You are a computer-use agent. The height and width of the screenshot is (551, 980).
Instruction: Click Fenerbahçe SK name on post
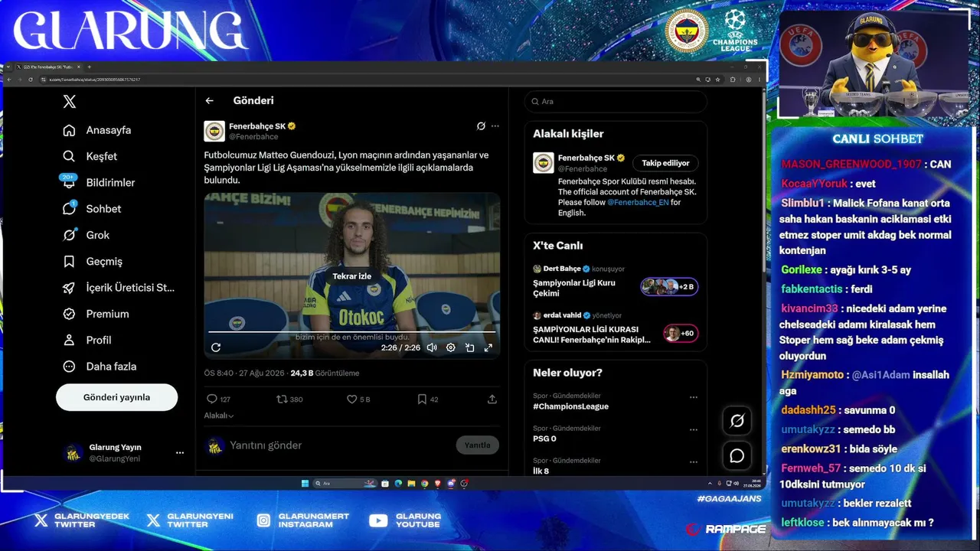[257, 126]
